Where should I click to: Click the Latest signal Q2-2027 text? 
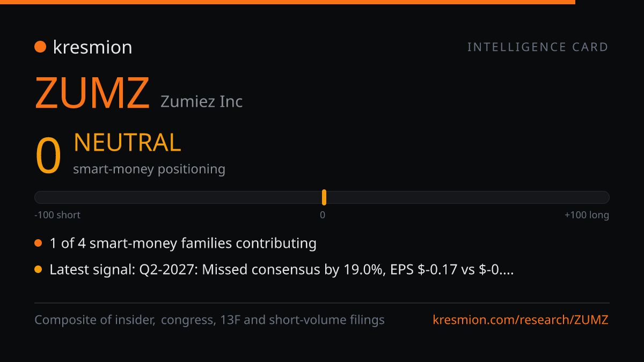coord(282,270)
